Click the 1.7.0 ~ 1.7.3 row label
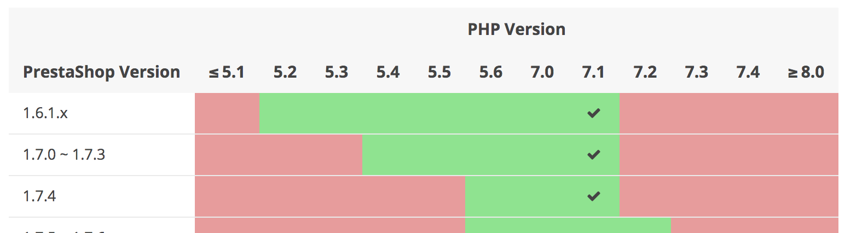This screenshot has width=868, height=233. (64, 155)
